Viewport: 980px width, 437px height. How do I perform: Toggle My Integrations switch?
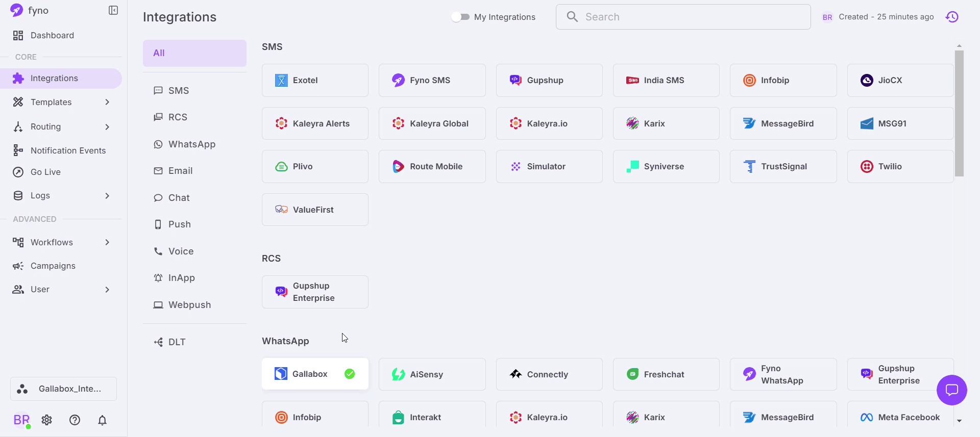point(461,17)
